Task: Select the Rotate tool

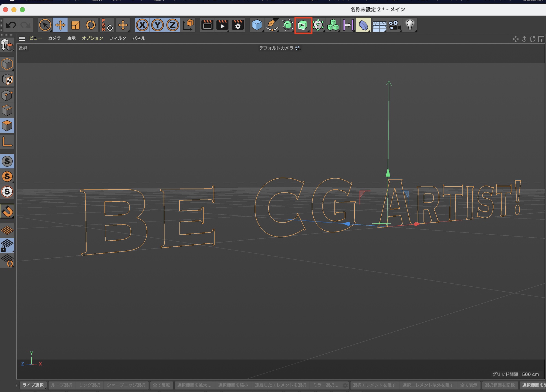Action: point(91,25)
